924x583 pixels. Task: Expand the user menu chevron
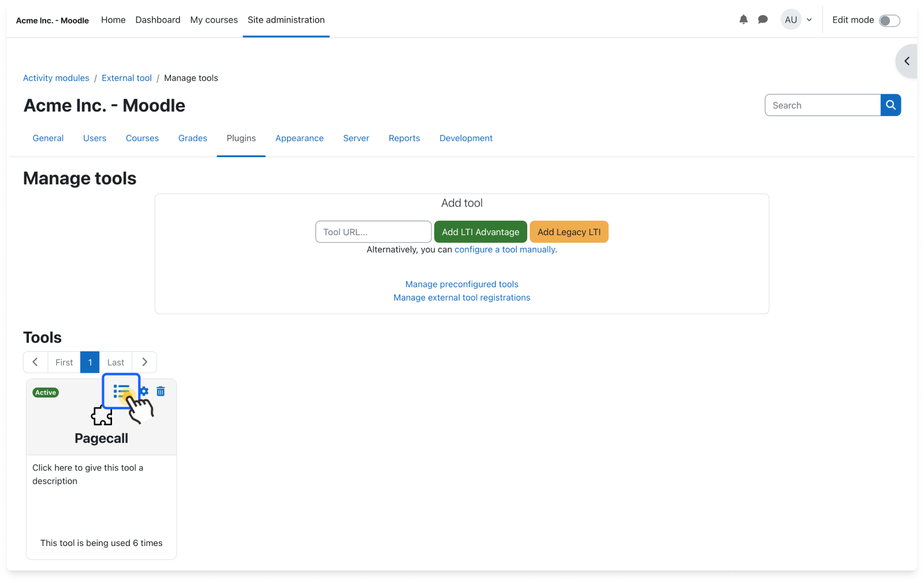[x=809, y=20]
